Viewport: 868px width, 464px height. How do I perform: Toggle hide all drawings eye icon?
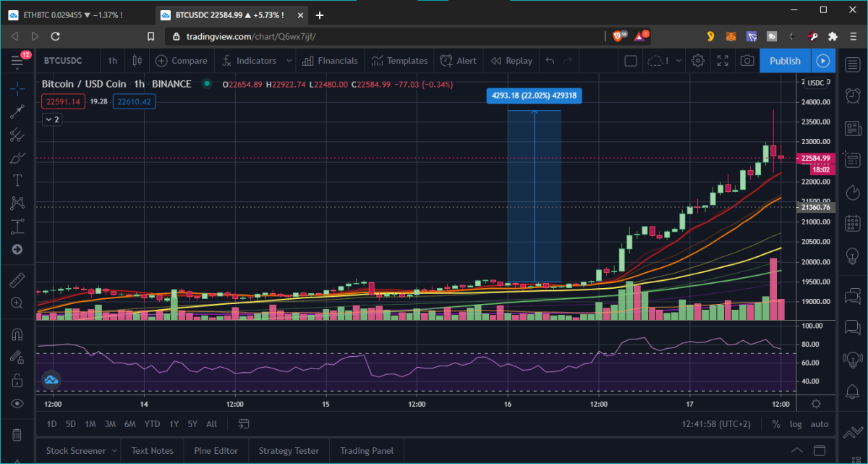coord(17,403)
